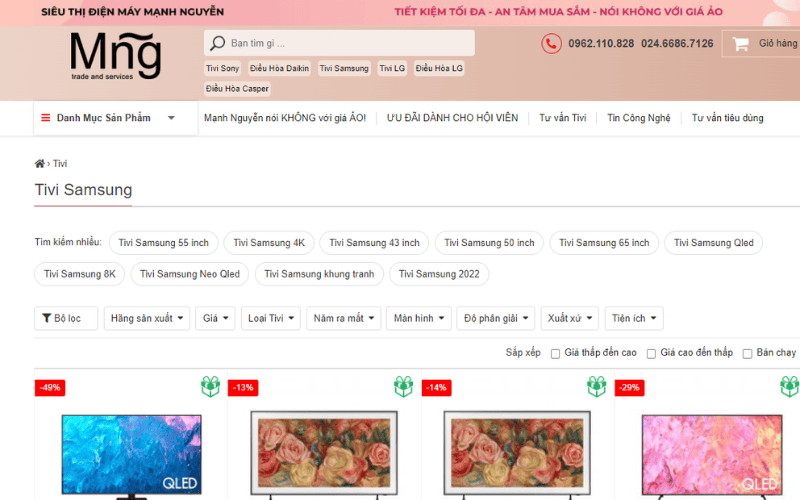800x500 pixels.
Task: Click inside the Bạn tìm gì search field
Action: click(x=339, y=43)
